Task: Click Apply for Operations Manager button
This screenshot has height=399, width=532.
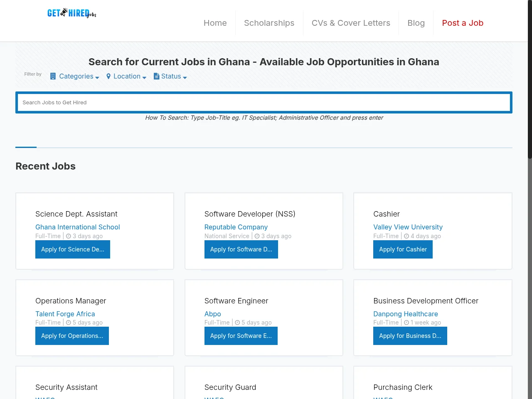Action: click(x=72, y=336)
